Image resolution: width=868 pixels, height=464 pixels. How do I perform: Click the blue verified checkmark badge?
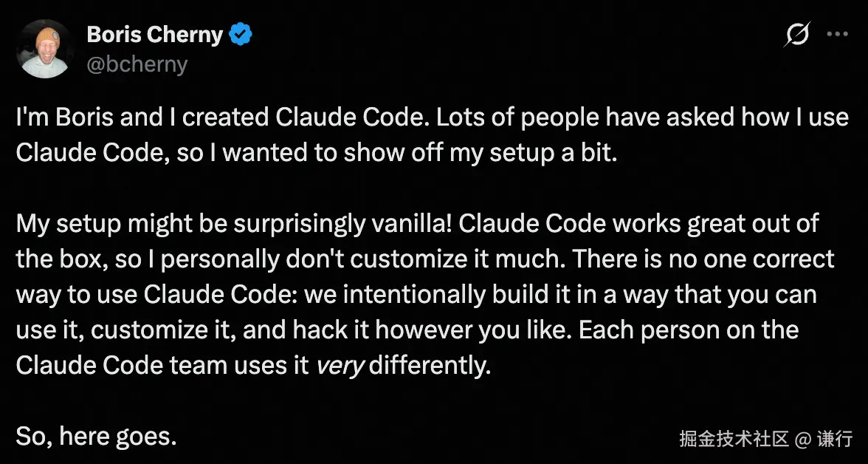pyautogui.click(x=241, y=34)
